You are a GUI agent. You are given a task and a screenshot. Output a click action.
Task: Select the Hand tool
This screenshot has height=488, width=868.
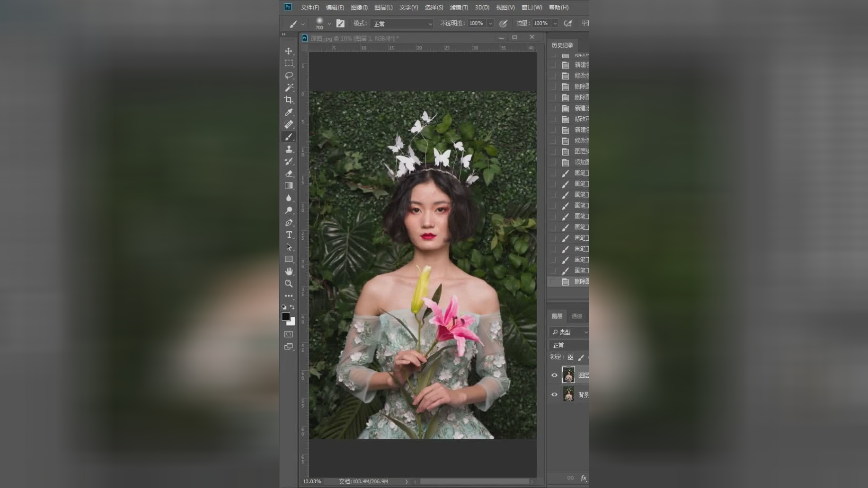click(289, 271)
